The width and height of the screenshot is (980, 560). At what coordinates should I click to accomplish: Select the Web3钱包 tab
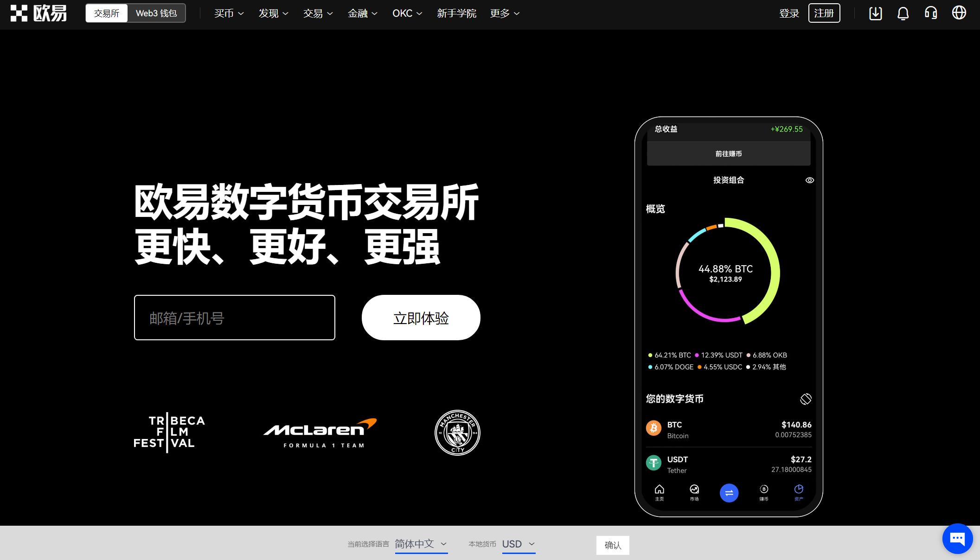(155, 13)
